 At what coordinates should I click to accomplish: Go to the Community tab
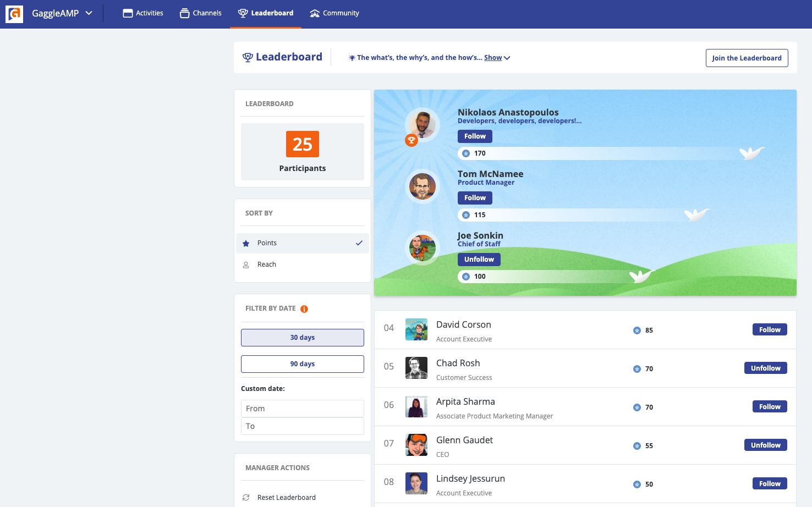pyautogui.click(x=334, y=13)
